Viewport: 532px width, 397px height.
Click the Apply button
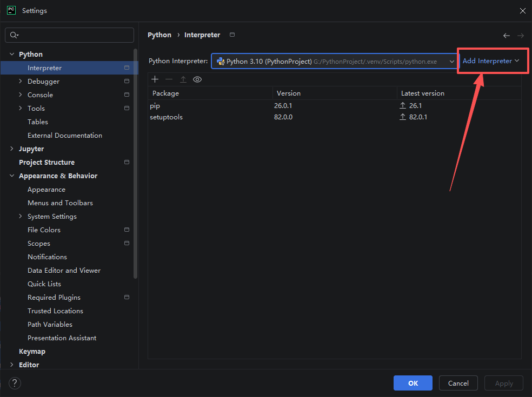(504, 383)
